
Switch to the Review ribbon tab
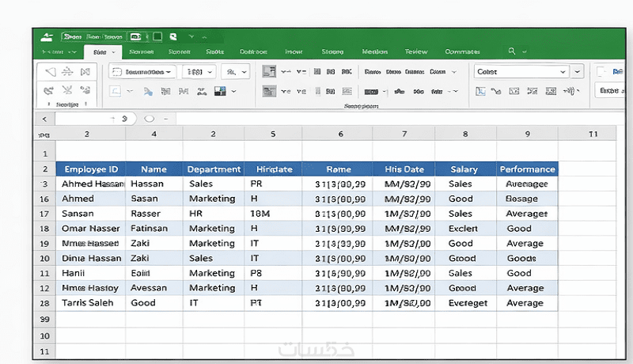pyautogui.click(x=416, y=51)
